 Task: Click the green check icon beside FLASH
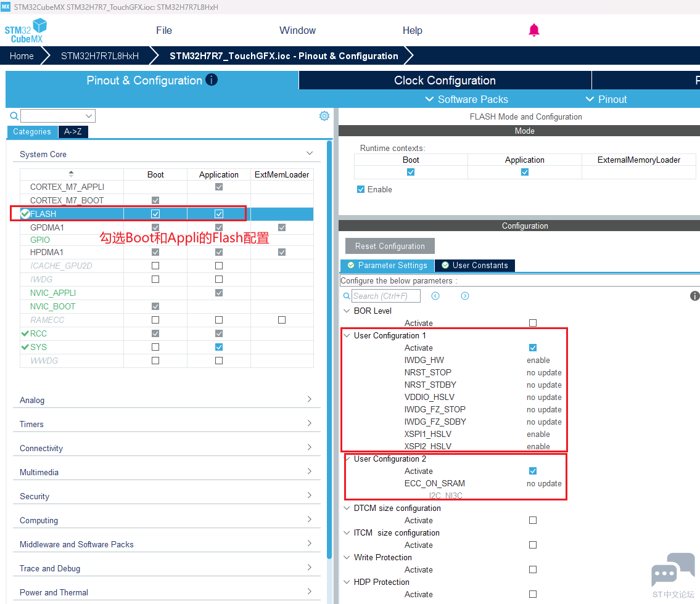[x=25, y=214]
